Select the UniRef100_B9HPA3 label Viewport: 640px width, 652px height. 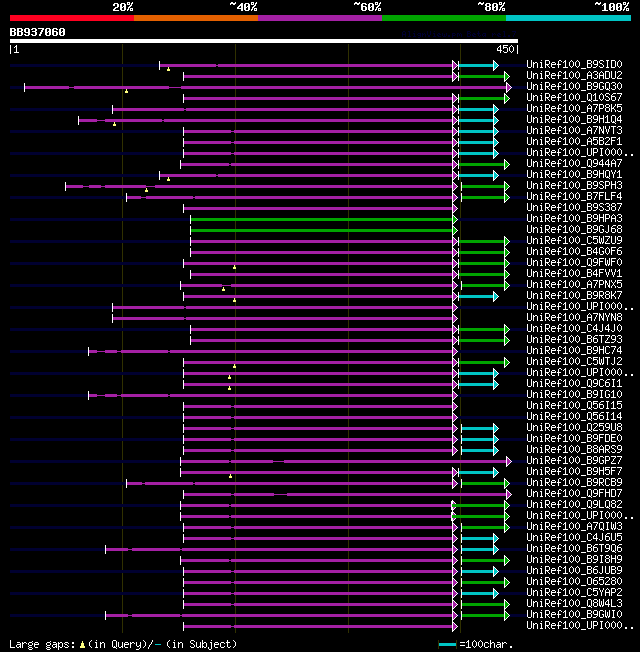pyautogui.click(x=574, y=218)
